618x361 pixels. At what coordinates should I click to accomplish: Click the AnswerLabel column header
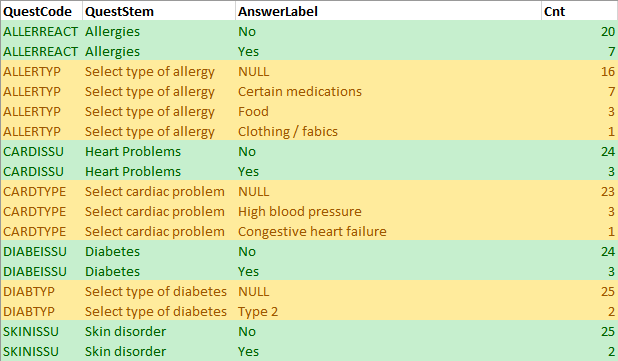388,11
